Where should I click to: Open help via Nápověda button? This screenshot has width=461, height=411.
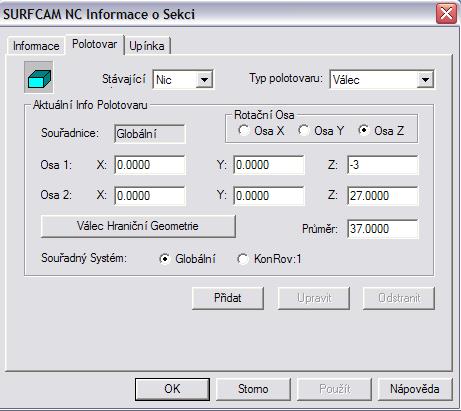click(x=415, y=389)
